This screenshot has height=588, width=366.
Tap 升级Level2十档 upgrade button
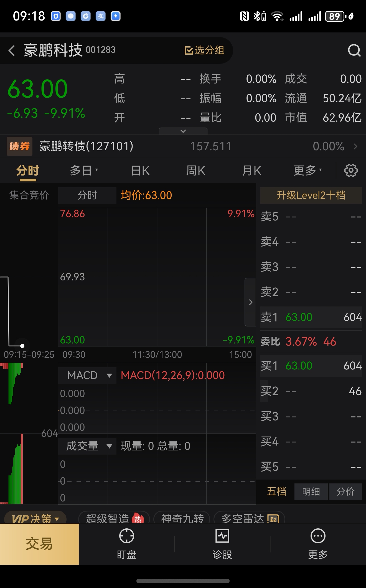(x=311, y=195)
